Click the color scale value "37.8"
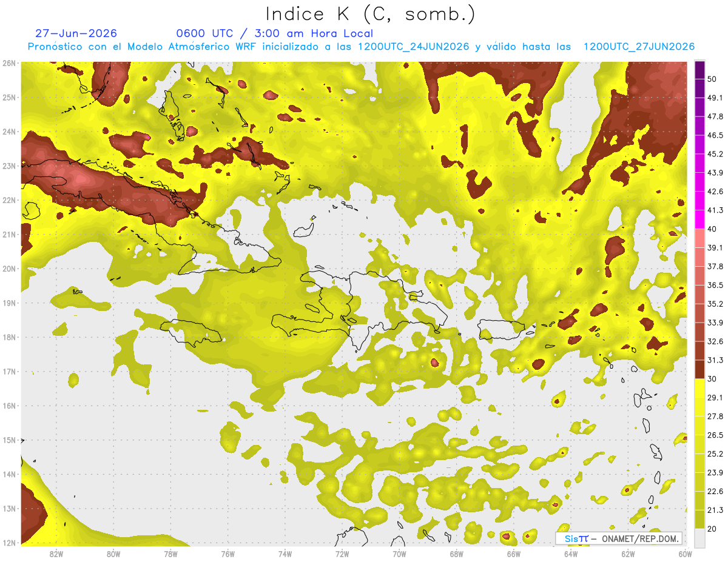Screen dimensions: 728x562 715,267
